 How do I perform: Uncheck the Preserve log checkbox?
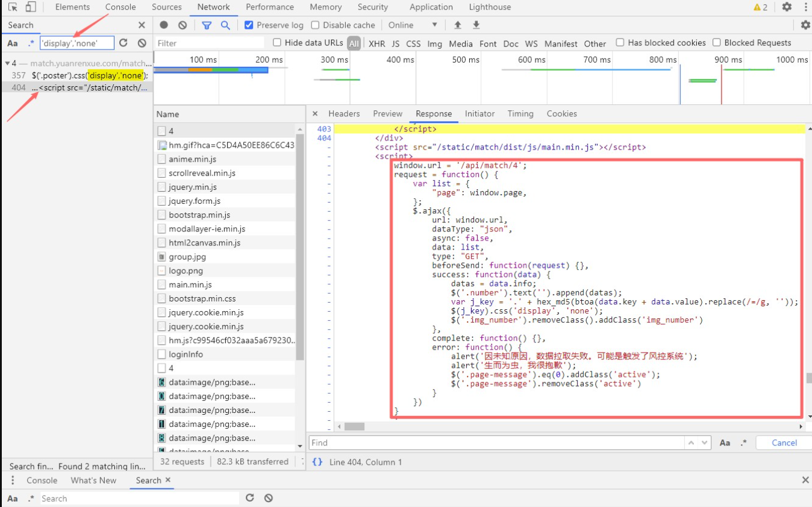tap(249, 25)
